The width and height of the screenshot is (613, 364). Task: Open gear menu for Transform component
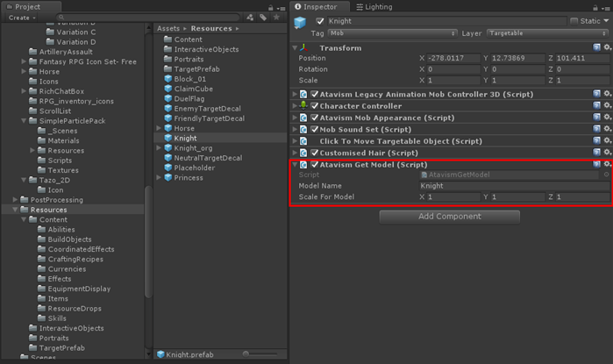[607, 48]
